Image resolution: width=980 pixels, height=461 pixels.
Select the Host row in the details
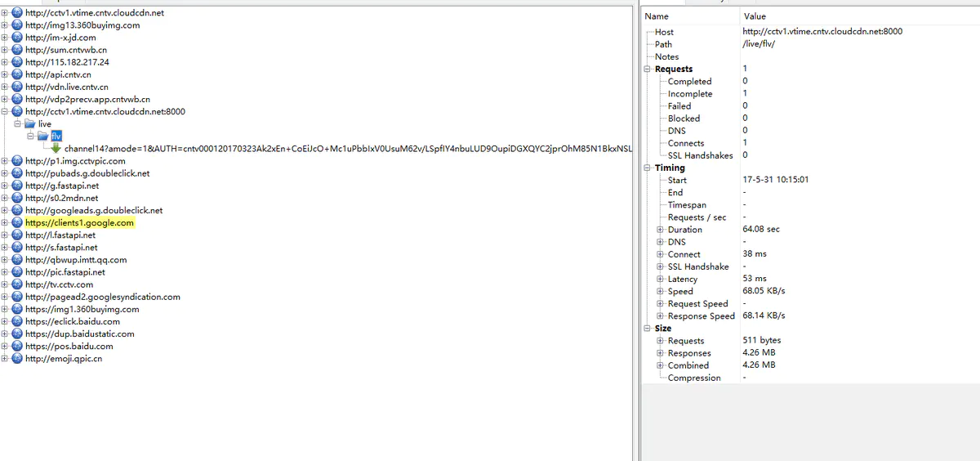click(810, 32)
